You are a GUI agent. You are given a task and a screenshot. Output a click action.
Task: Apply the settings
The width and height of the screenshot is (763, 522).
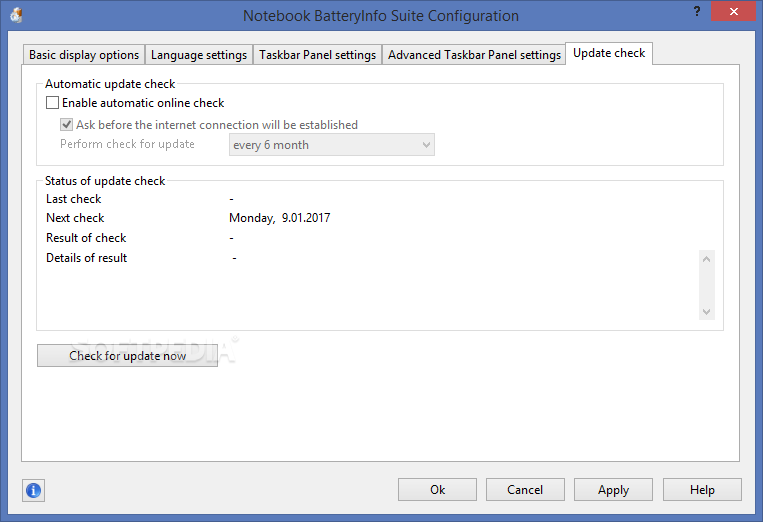[x=613, y=489]
